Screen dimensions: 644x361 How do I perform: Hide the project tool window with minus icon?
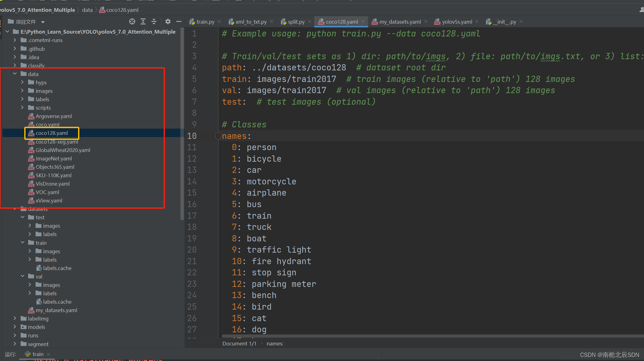tap(179, 21)
